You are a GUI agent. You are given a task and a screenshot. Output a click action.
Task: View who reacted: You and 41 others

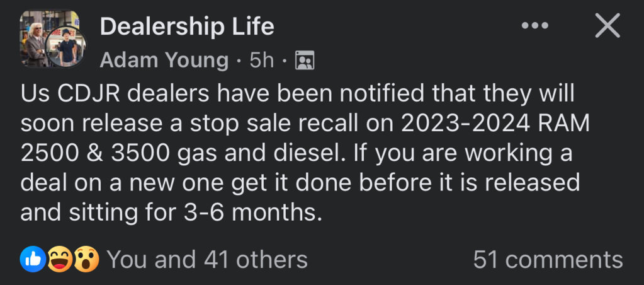[207, 260]
